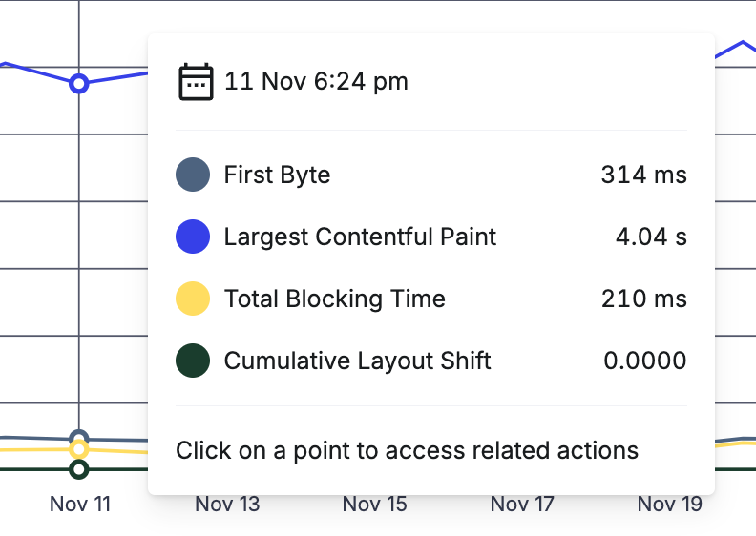The height and width of the screenshot is (536, 756).
Task: Click the gray-blue First Byte legend dot
Action: pyautogui.click(x=193, y=175)
